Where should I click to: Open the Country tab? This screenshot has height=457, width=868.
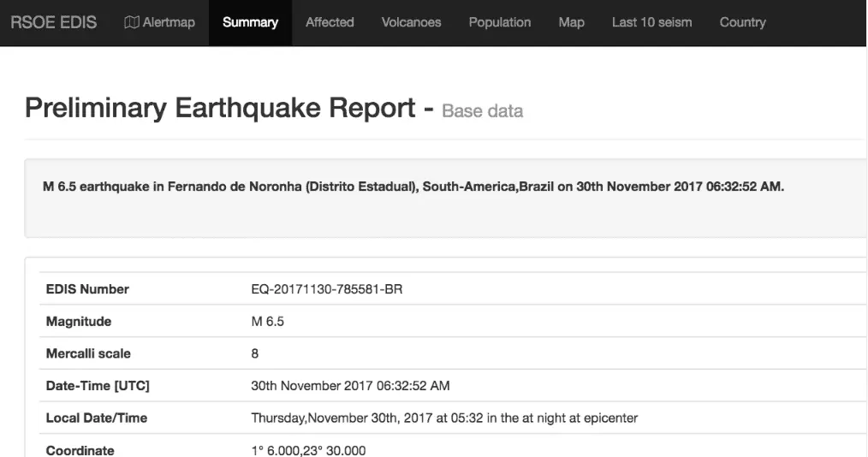pyautogui.click(x=742, y=22)
